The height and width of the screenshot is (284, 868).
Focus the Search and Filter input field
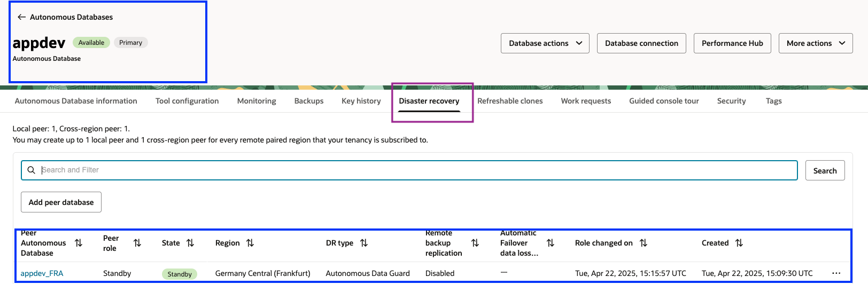coord(409,170)
